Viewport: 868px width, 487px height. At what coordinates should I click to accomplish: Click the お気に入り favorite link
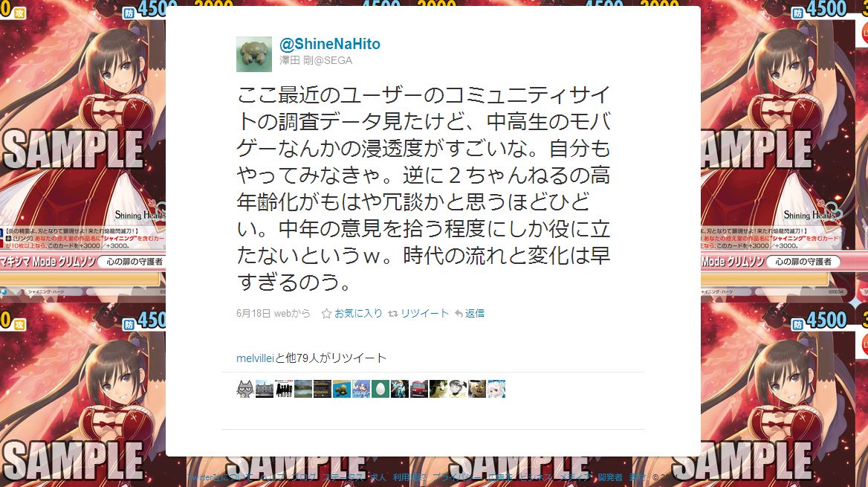[358, 313]
